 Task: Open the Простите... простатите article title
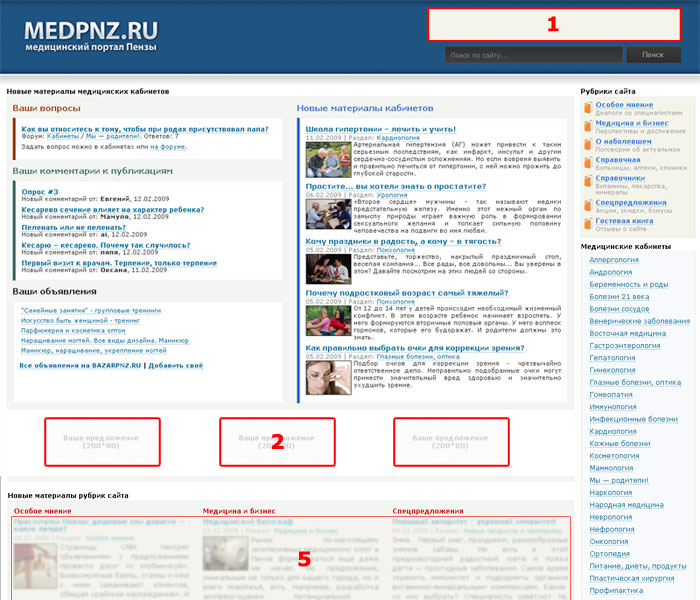[396, 187]
